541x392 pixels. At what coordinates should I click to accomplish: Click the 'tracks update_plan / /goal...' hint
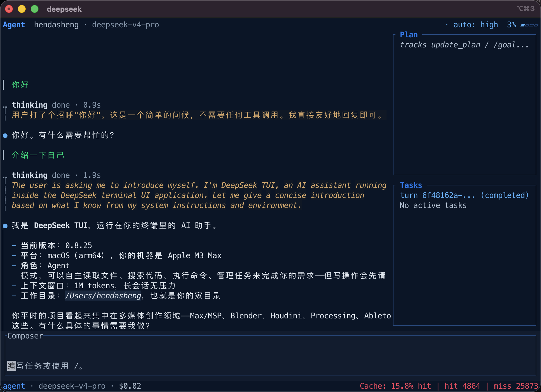(x=464, y=45)
